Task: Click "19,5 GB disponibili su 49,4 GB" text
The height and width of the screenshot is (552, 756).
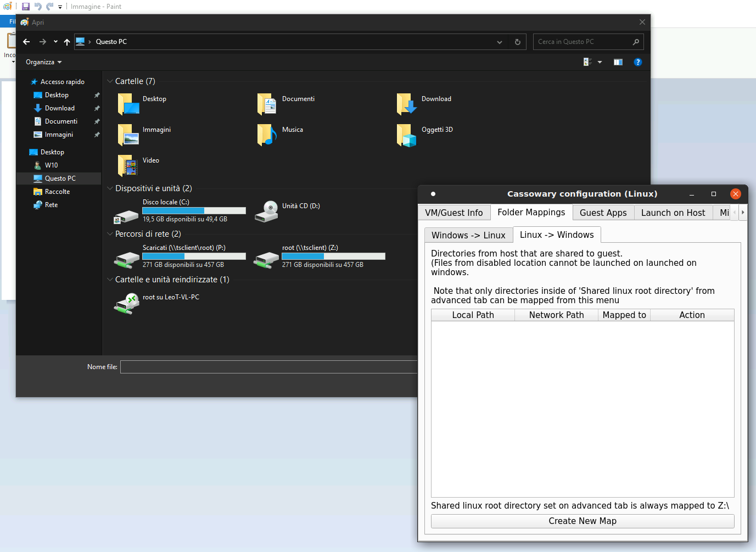Action: pos(185,219)
